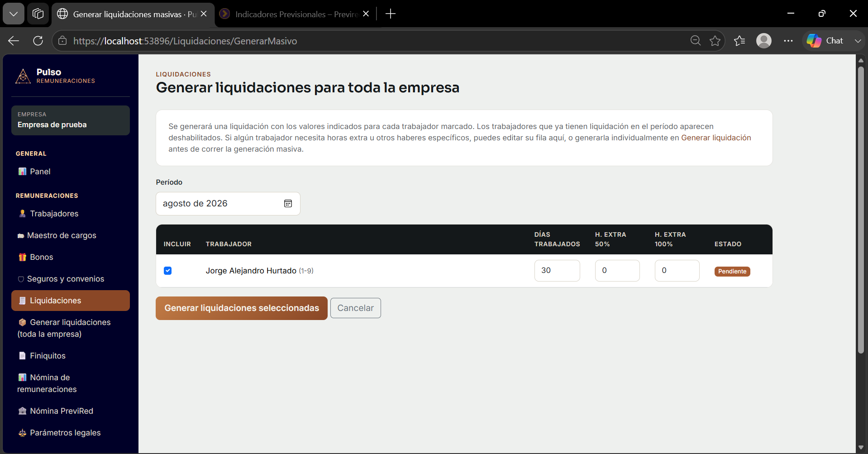Expand the tab search dropdown arrow
The image size is (868, 454).
click(x=14, y=14)
